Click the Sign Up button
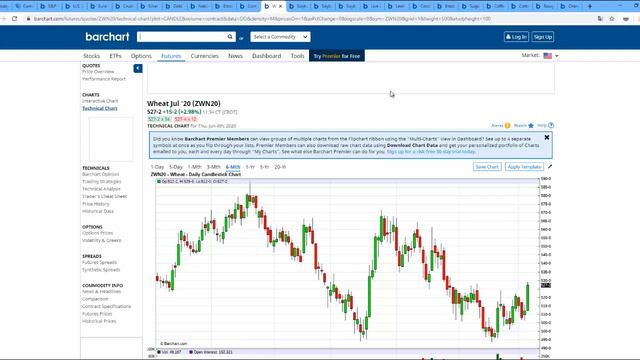Viewport: 640px width, 360px height. click(x=542, y=37)
